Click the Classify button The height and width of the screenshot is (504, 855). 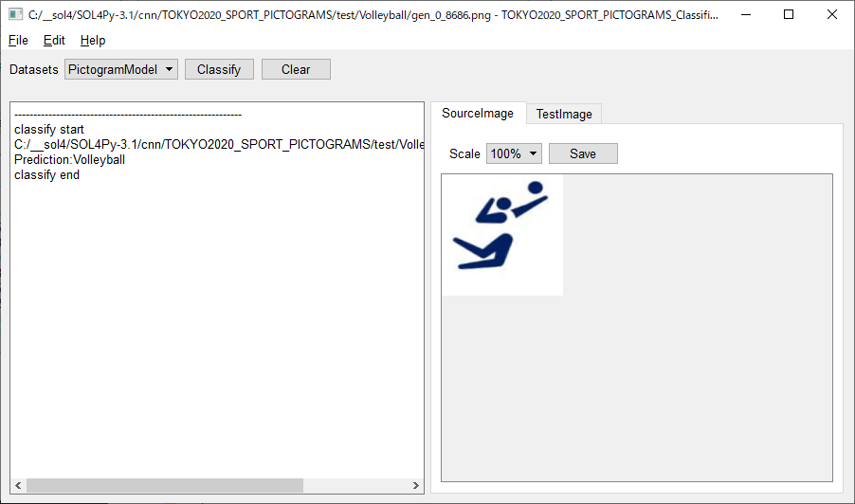(x=219, y=70)
